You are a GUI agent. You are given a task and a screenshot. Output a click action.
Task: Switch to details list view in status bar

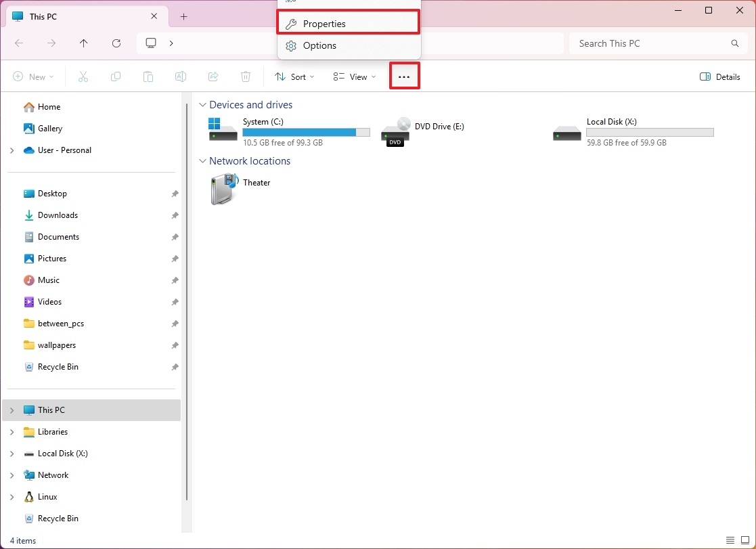coord(730,540)
